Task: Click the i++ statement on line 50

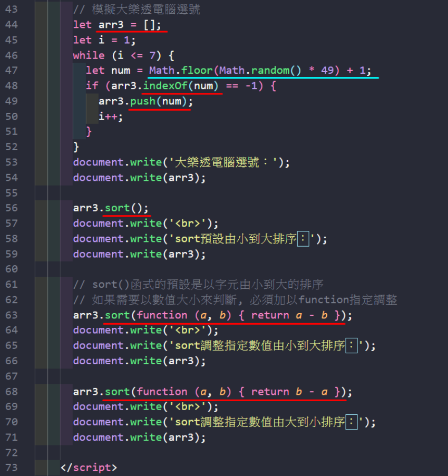Action: pos(111,116)
